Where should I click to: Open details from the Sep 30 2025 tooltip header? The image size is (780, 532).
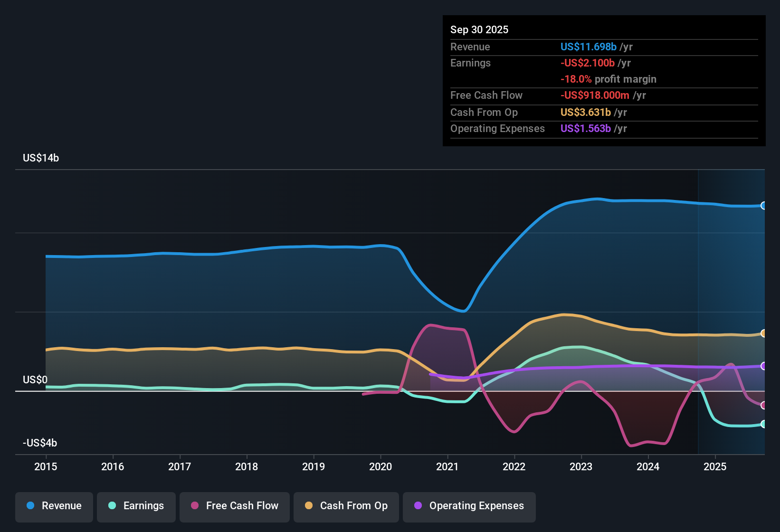point(479,29)
